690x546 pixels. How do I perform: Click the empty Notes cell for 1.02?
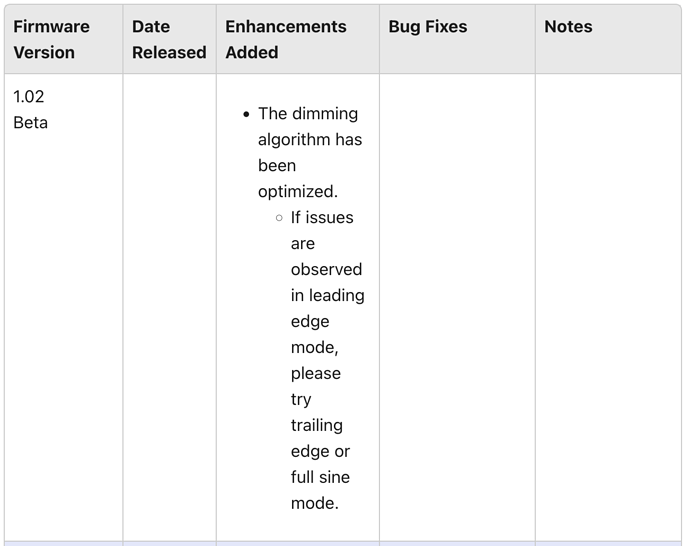pyautogui.click(x=608, y=300)
